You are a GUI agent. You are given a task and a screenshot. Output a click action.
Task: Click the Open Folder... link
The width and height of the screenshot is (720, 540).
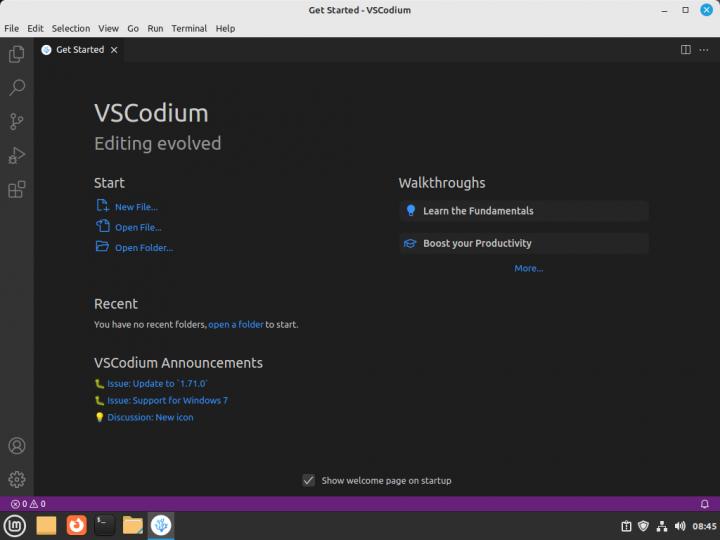click(x=143, y=248)
